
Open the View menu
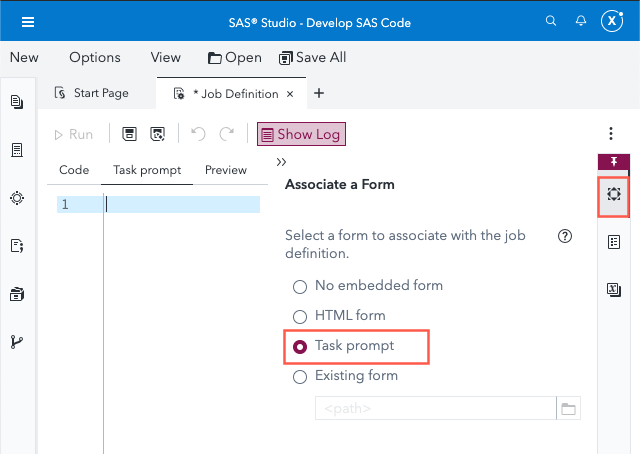[x=166, y=57]
